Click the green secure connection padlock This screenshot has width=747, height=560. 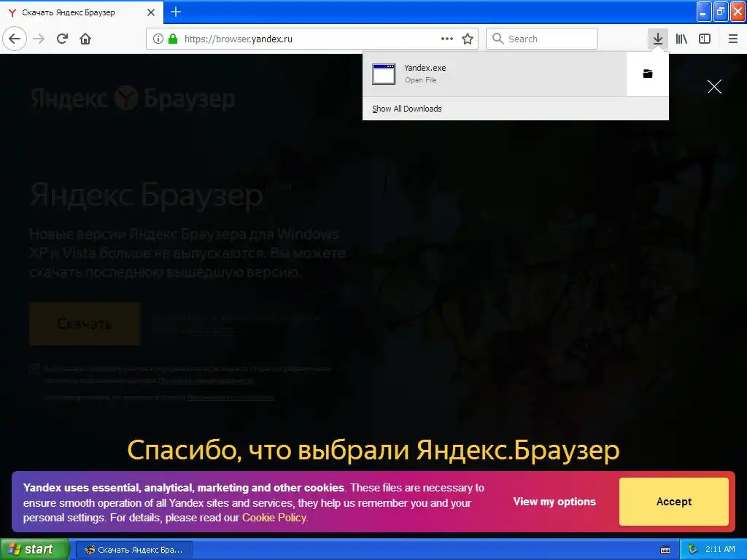(173, 39)
